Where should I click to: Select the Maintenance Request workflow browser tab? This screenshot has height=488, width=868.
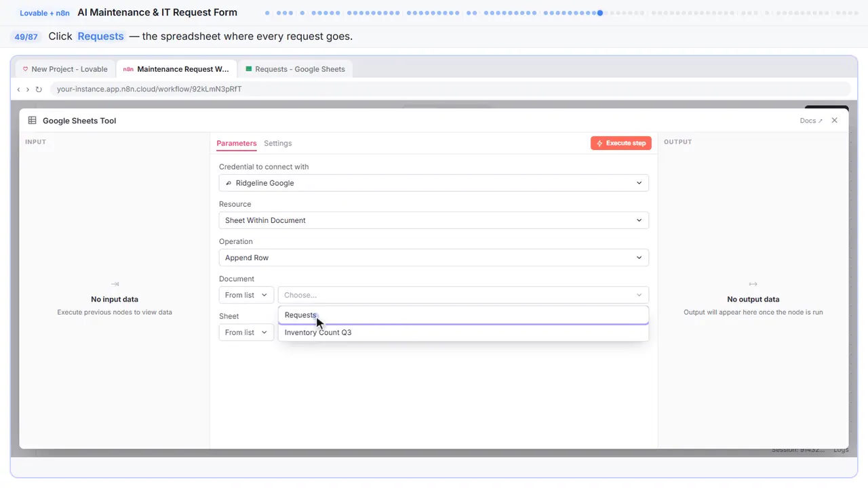pyautogui.click(x=176, y=69)
